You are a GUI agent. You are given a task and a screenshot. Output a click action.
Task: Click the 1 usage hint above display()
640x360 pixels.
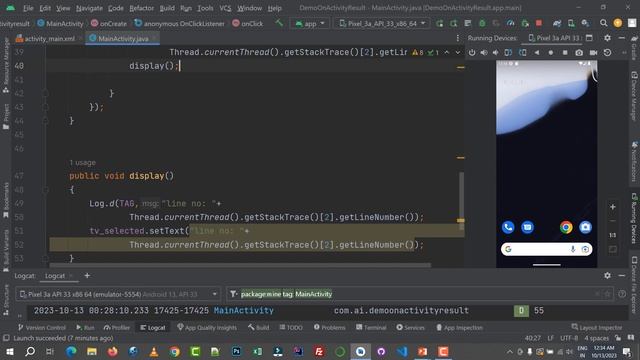[82, 162]
